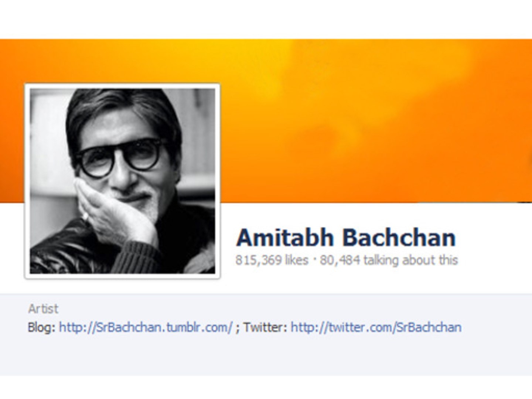Click the semicolon separator between links
Viewport: 532px width, 399px height.
[238, 328]
